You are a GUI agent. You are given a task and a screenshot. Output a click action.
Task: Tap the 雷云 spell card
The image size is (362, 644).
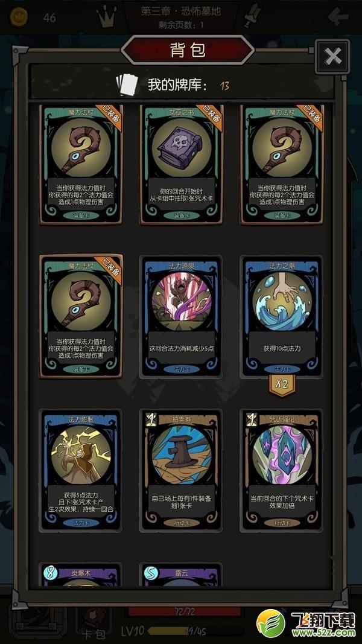(182, 574)
